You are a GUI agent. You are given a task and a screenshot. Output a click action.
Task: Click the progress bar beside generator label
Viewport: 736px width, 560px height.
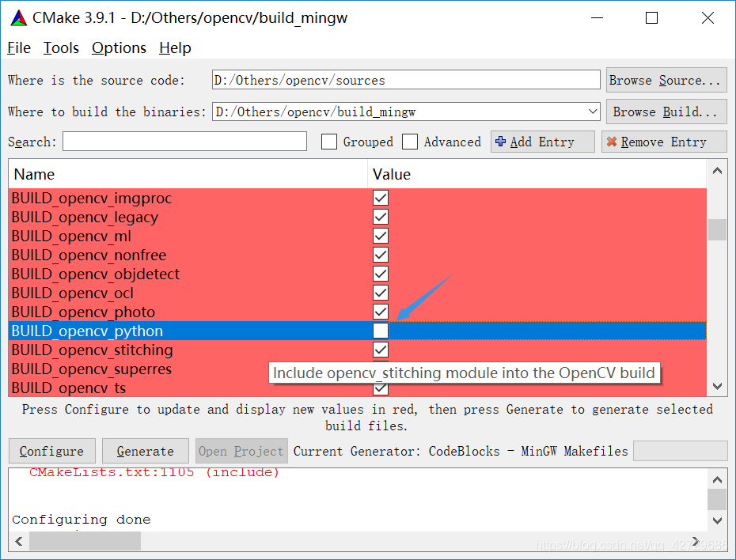tap(680, 451)
